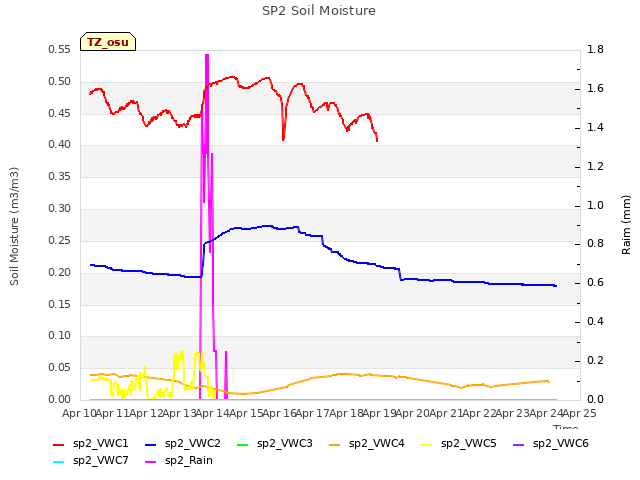Viewport: 640px width, 480px height.
Task: Click the 0.15 left axis tick label
Action: (x=60, y=304)
